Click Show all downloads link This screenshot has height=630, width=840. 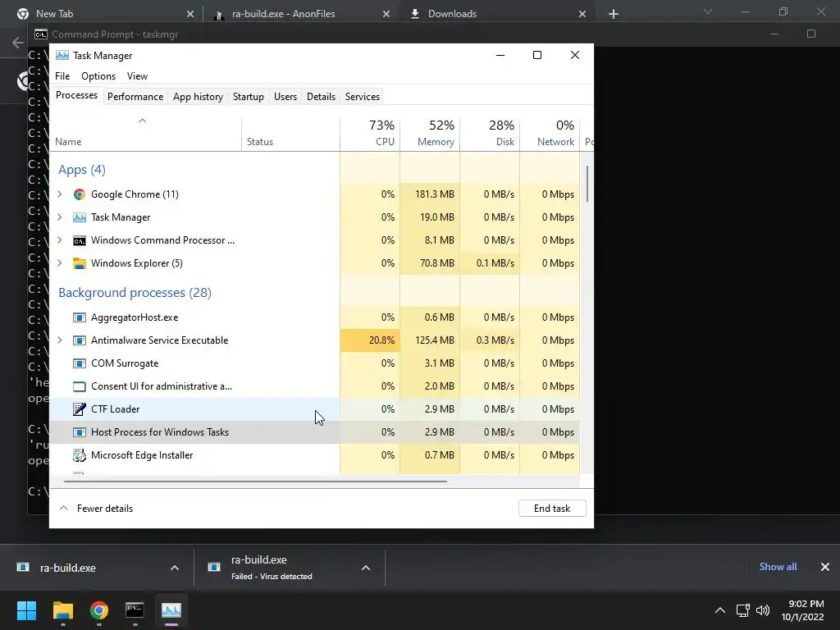[778, 567]
